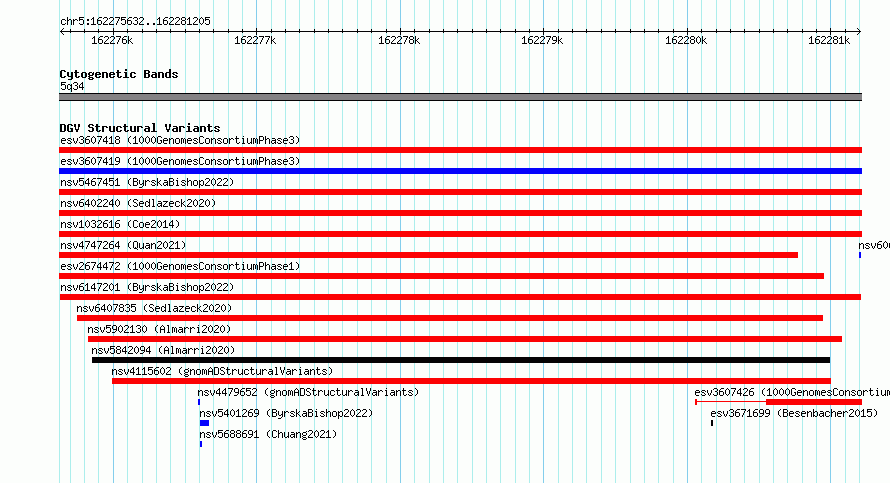Open variant label nsv5902130 (Almarri2020)
The width and height of the screenshot is (890, 483).
(159, 329)
